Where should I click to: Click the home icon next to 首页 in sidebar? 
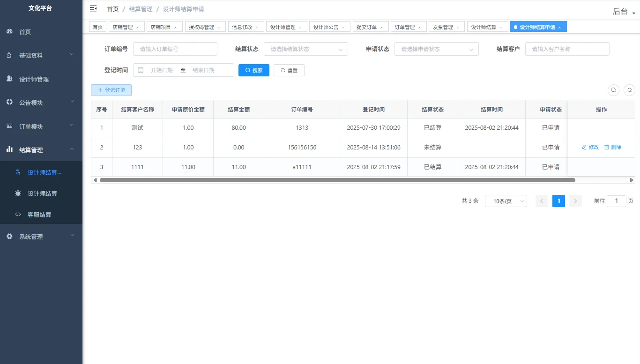tap(10, 31)
